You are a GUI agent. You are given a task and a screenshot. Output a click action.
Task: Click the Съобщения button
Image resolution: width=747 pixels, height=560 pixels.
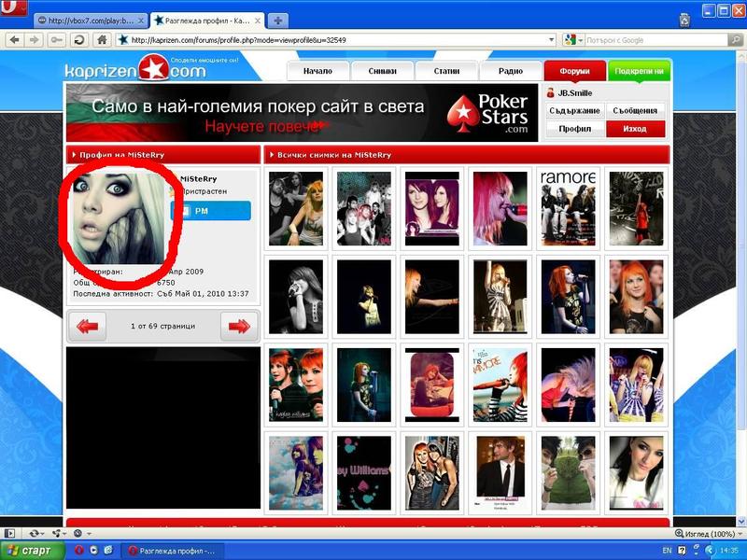635,110
